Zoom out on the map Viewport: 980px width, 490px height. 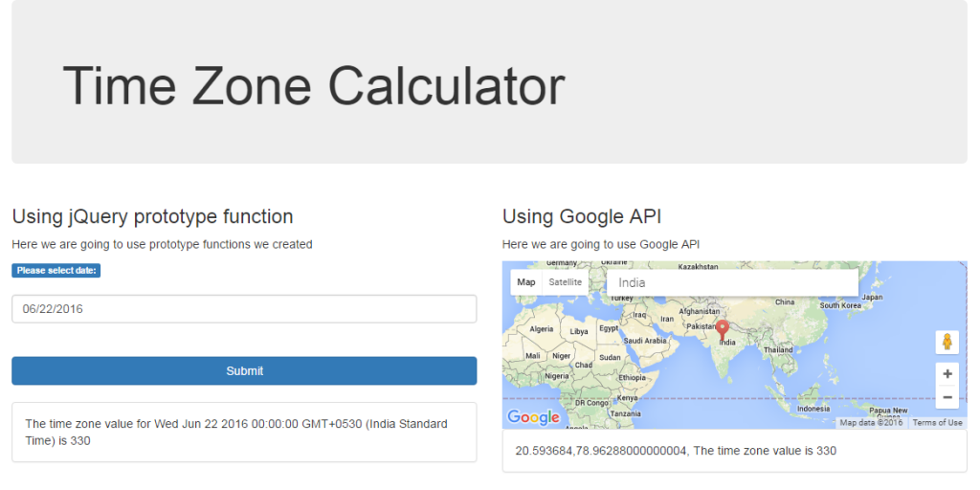click(x=947, y=397)
